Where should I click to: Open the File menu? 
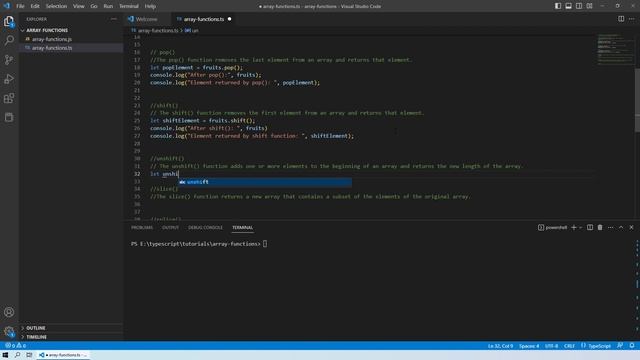click(x=20, y=6)
